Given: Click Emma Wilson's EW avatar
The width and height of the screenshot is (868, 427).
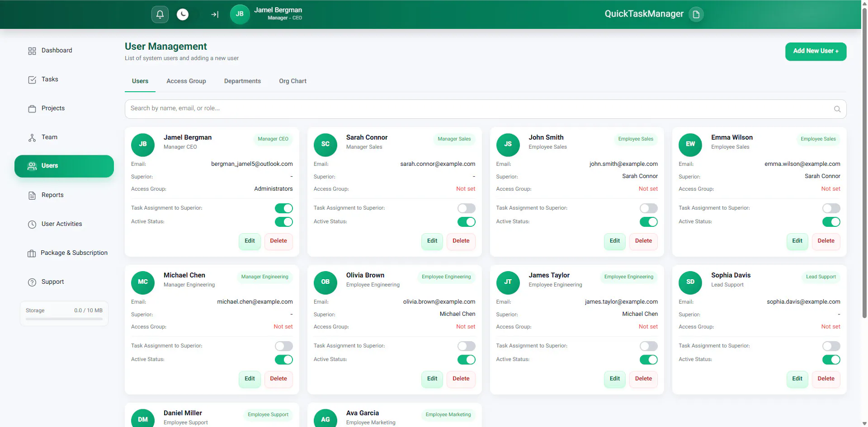Looking at the screenshot, I should [x=690, y=145].
